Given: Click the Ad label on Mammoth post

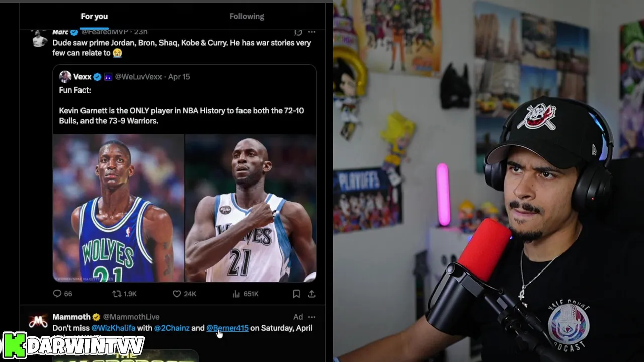Looking at the screenshot, I should click(x=298, y=317).
